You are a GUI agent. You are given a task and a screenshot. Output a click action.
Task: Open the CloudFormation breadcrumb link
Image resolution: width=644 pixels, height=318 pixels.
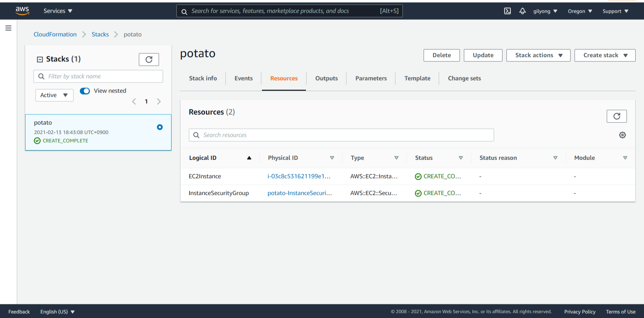[55, 34]
